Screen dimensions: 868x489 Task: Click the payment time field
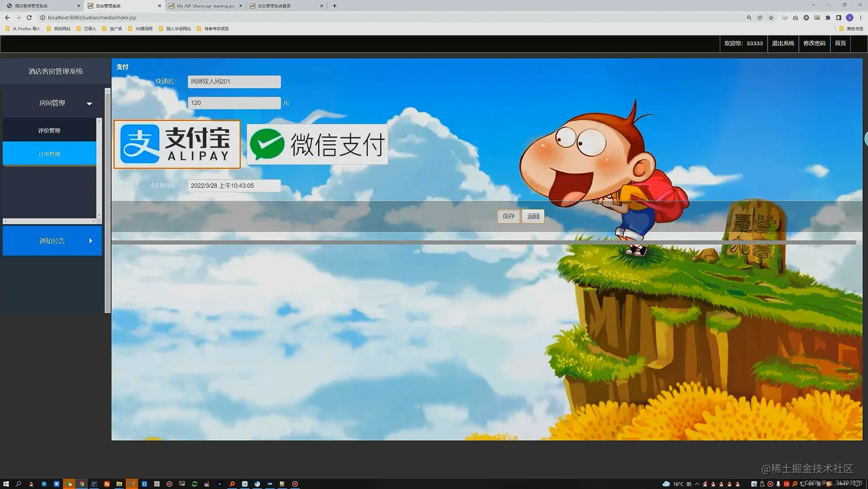(x=234, y=186)
